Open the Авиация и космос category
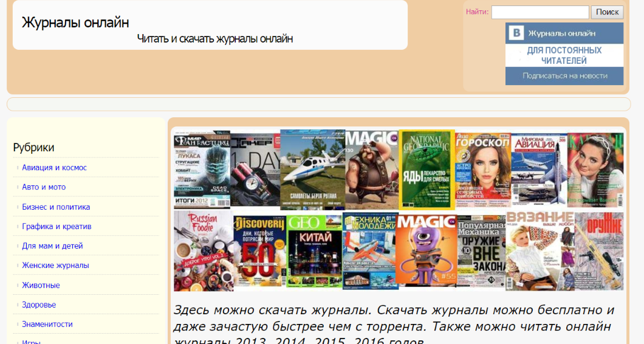The width and height of the screenshot is (644, 344). [x=54, y=168]
